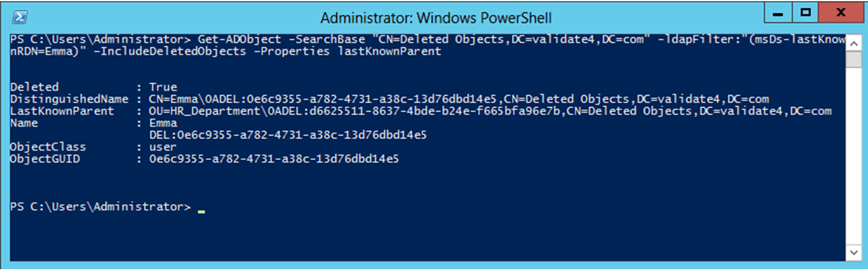Screen dimensions: 868x271
Task: Click the Name Emma value
Action: pos(162,123)
